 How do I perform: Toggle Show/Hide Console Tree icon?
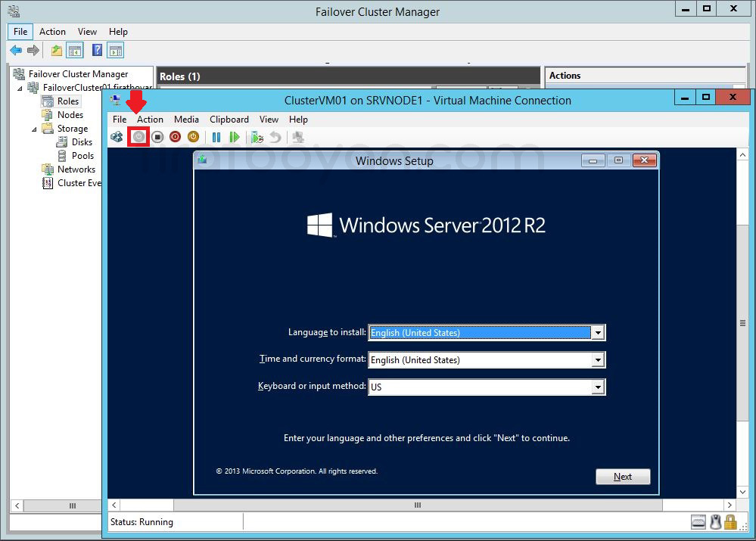click(x=75, y=50)
